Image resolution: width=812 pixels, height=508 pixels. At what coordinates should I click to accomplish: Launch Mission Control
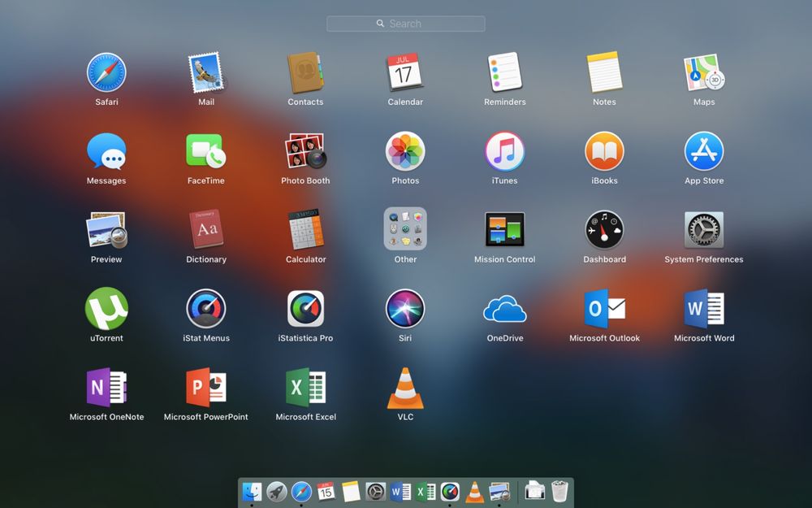[x=505, y=229]
